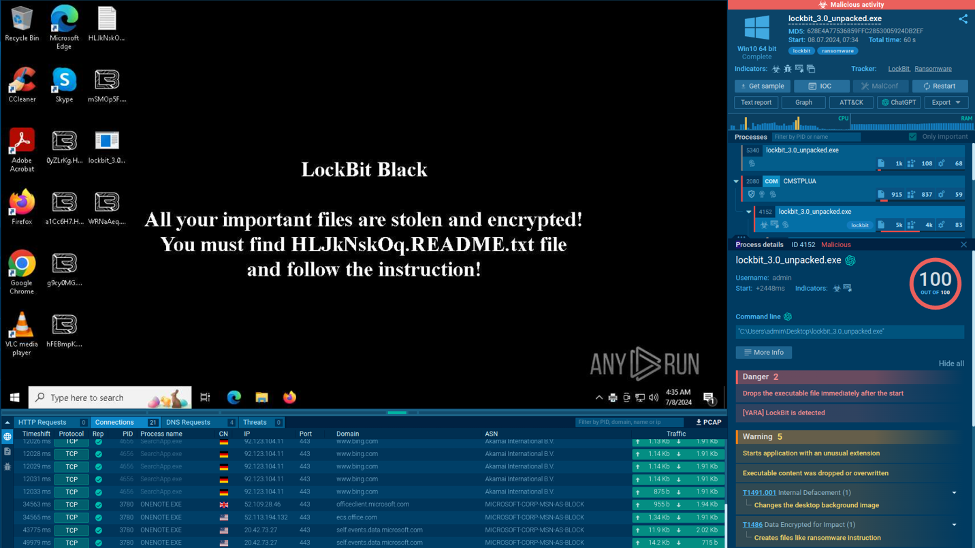This screenshot has height=550, width=977.
Task: Launch VLC media player from desktop
Action: pyautogui.click(x=22, y=334)
